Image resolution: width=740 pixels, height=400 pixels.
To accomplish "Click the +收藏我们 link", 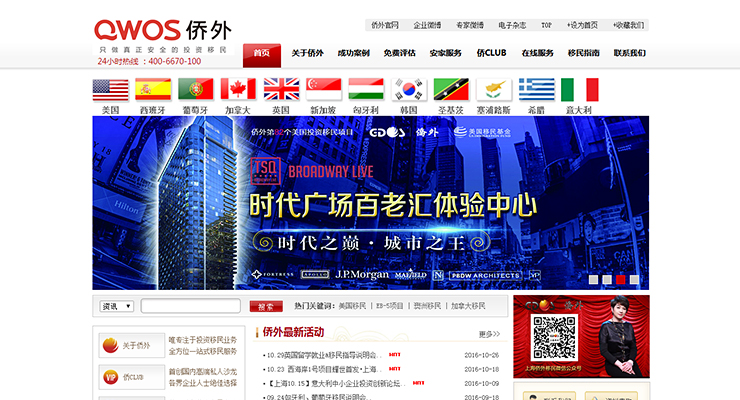I will coord(629,25).
